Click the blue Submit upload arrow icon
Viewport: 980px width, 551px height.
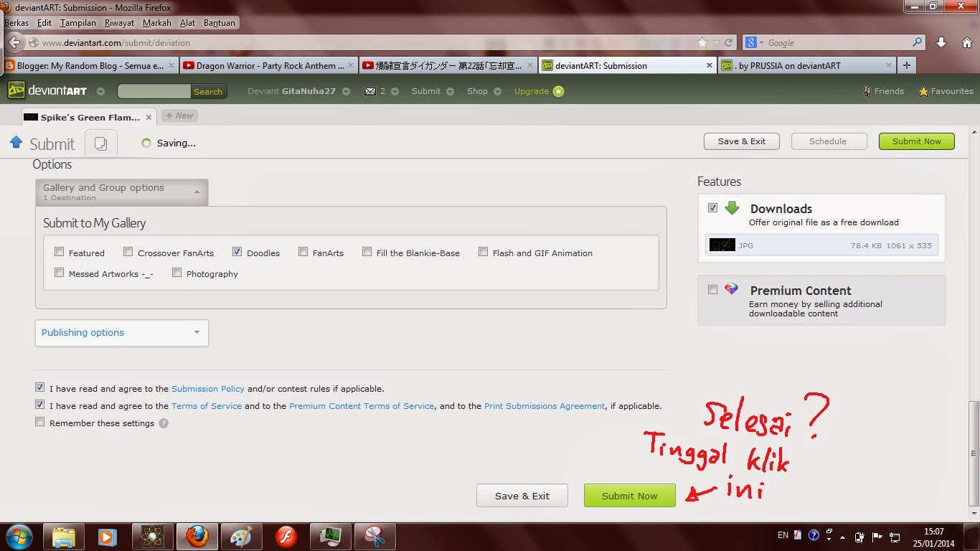click(17, 142)
